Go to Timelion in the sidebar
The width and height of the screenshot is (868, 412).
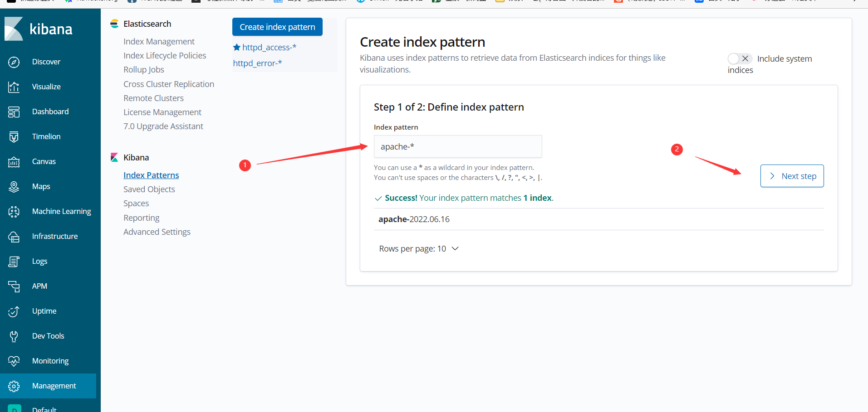[x=46, y=136]
